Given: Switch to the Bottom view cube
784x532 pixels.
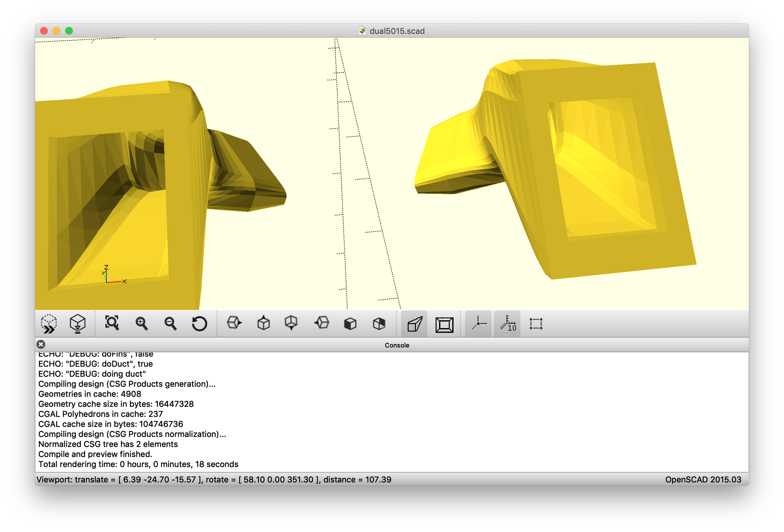Looking at the screenshot, I should coord(291,323).
